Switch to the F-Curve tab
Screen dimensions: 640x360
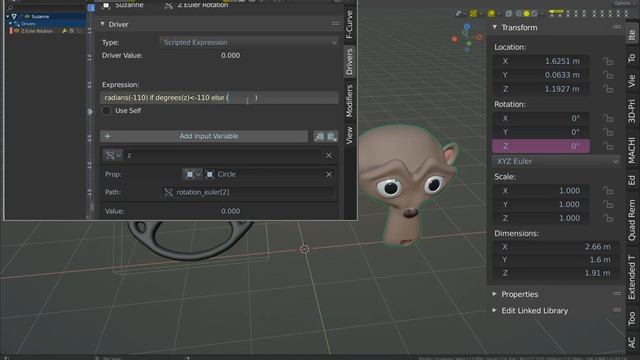349,24
